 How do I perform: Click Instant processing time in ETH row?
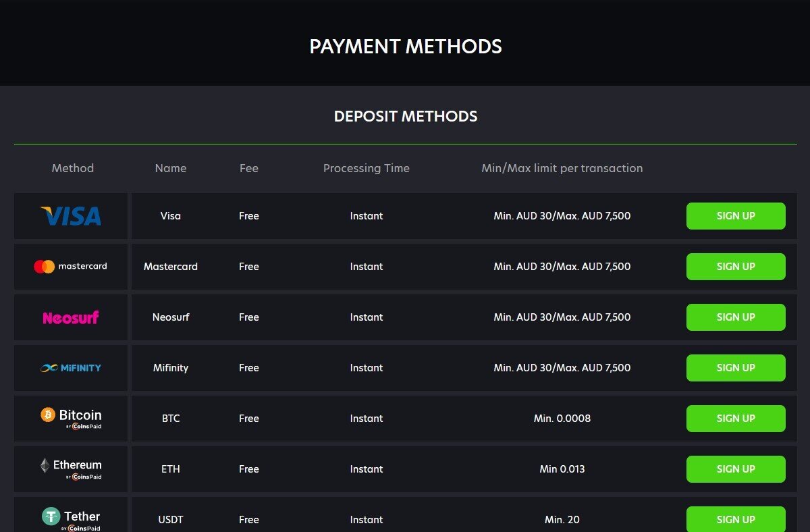coord(367,469)
